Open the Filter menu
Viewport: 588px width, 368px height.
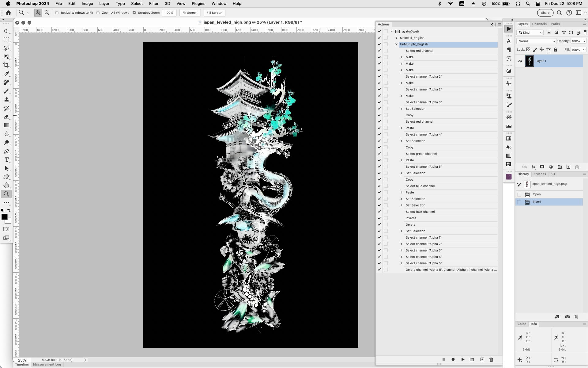[154, 3]
